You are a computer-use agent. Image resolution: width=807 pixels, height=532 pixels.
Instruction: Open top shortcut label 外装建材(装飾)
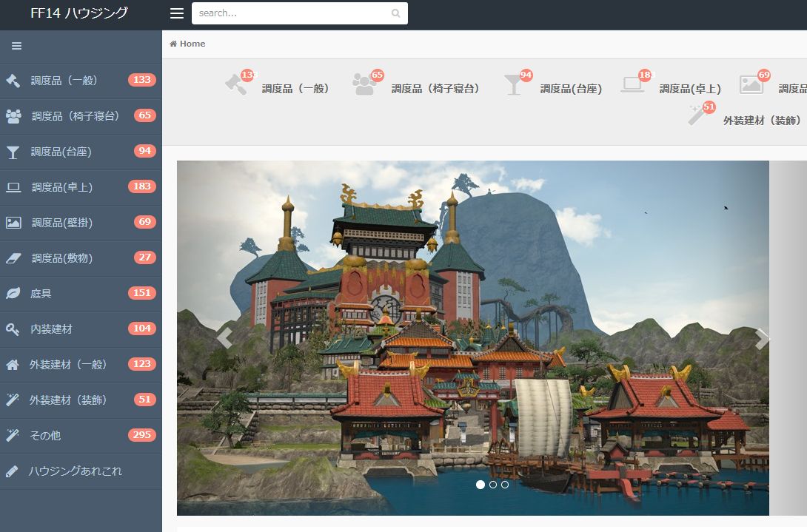(x=763, y=121)
